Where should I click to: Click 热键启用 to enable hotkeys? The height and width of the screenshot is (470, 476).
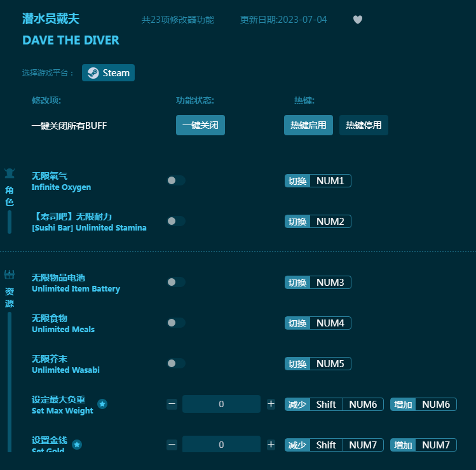308,125
